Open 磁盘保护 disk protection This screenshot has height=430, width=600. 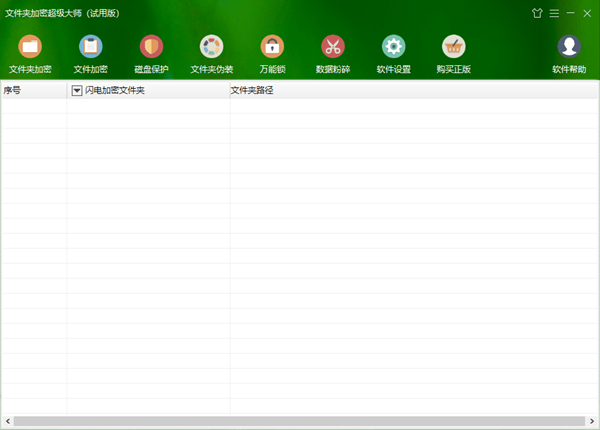tap(151, 47)
